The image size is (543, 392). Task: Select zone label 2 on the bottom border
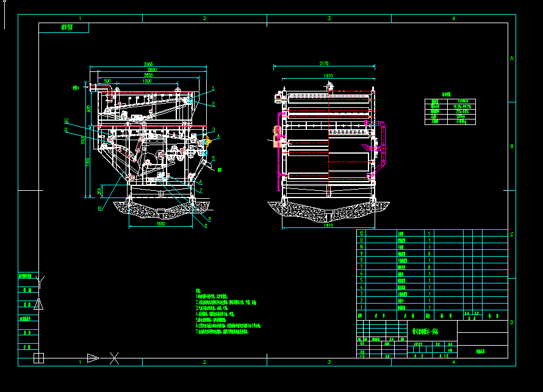click(x=204, y=362)
